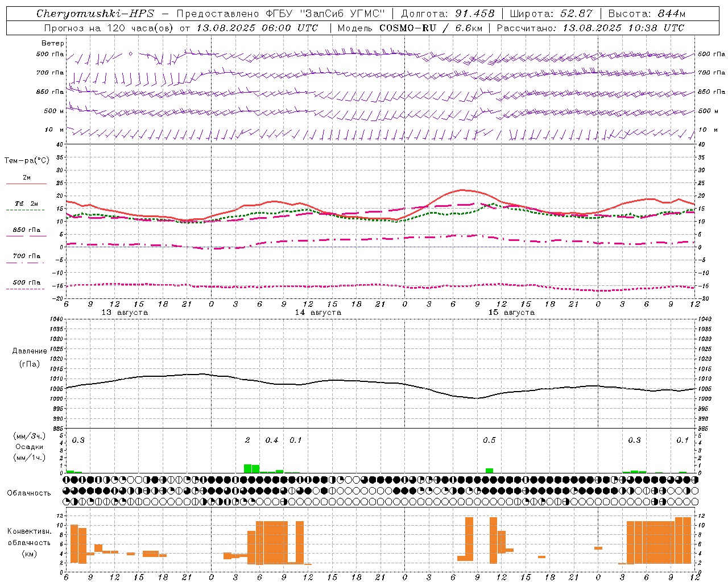Click the Облачность cloudiness label
728x582 pixels.
(29, 493)
